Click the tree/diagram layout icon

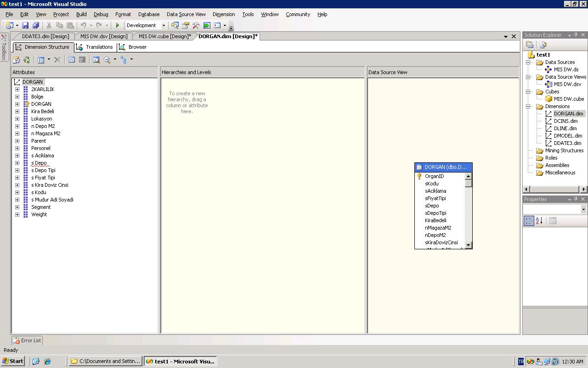124,59
